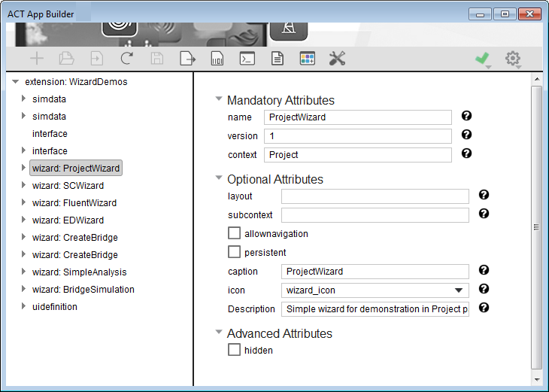Image resolution: width=549 pixels, height=392 pixels.
Task: Open the binary build icon
Action: click(x=217, y=59)
